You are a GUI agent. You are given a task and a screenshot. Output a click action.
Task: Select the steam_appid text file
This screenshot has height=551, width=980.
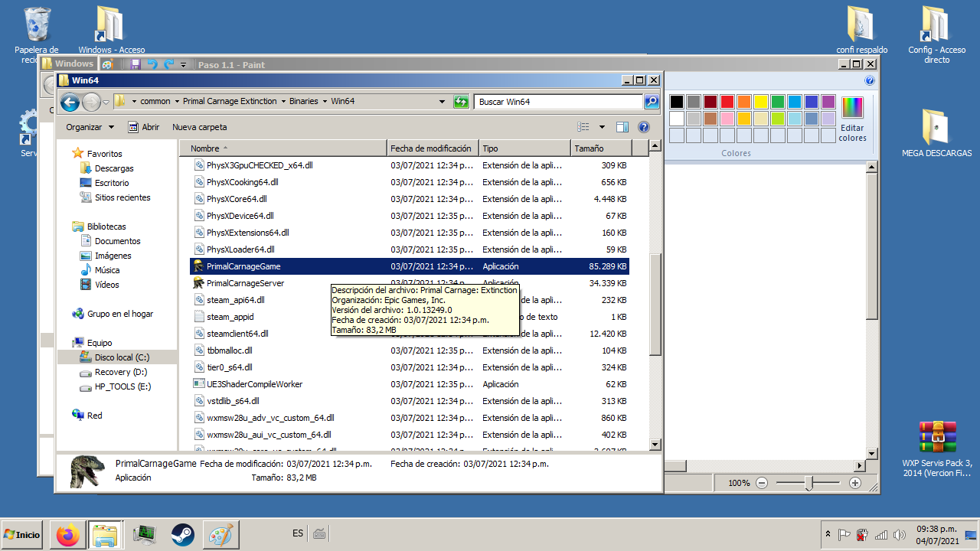click(x=230, y=317)
